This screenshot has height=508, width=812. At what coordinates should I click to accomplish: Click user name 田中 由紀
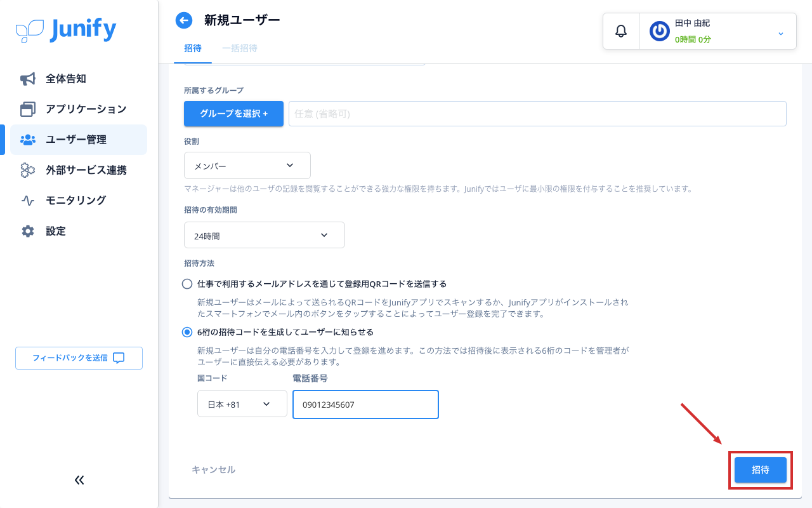coord(692,23)
